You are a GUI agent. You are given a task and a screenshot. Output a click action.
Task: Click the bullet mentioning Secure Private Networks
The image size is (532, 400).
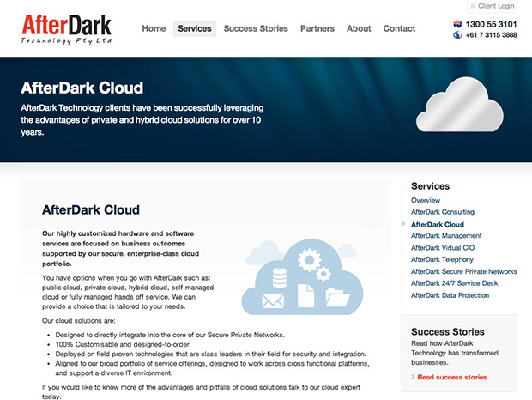coord(170,335)
